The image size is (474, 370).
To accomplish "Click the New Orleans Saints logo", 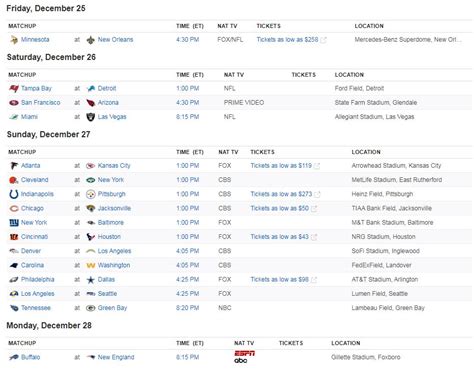I will pyautogui.click(x=90, y=40).
